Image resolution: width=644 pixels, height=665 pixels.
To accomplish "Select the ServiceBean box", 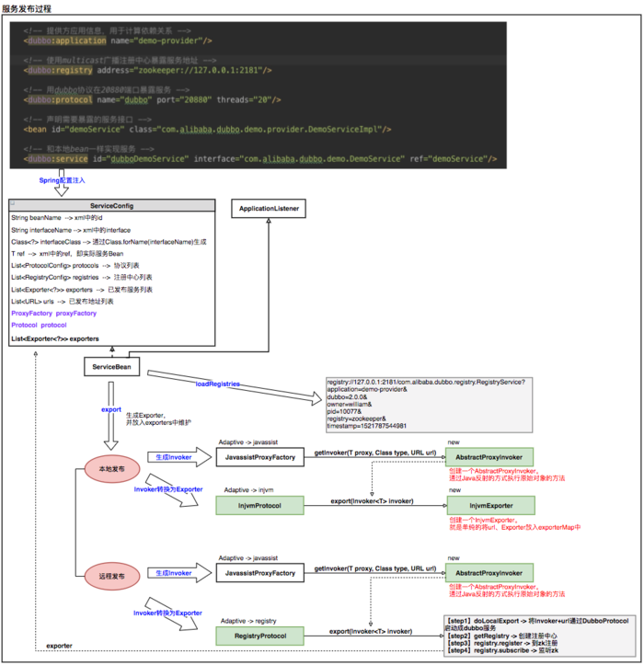I will (x=112, y=367).
